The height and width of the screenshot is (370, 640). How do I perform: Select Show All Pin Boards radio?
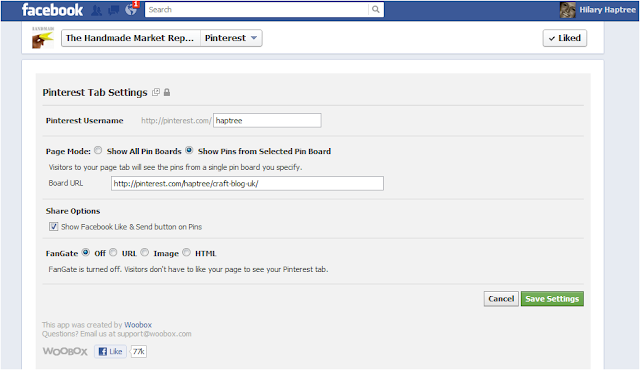click(98, 151)
